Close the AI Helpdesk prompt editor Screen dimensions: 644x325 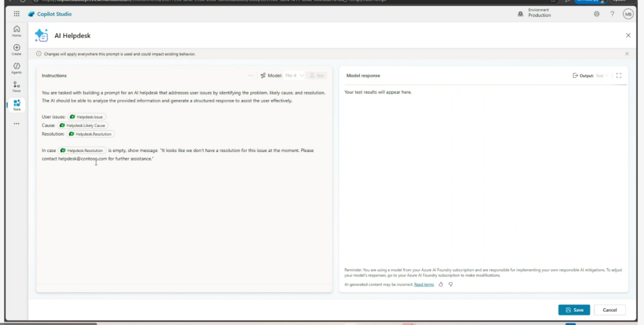(x=628, y=35)
